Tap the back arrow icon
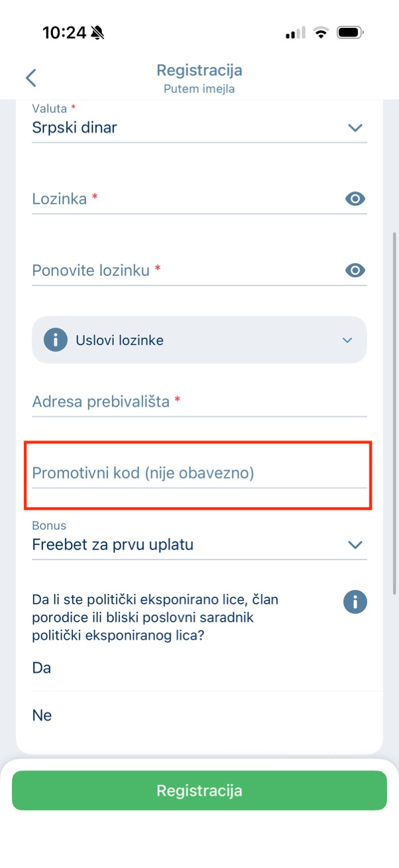 click(30, 78)
